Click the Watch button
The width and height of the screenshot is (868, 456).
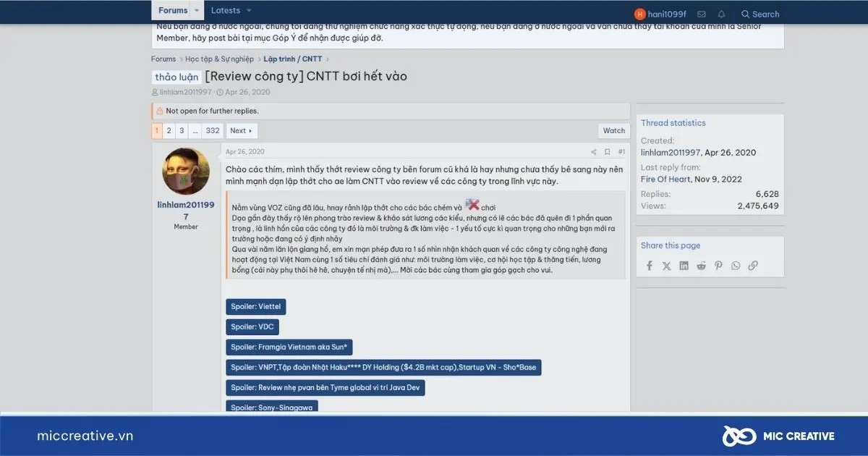(x=614, y=131)
